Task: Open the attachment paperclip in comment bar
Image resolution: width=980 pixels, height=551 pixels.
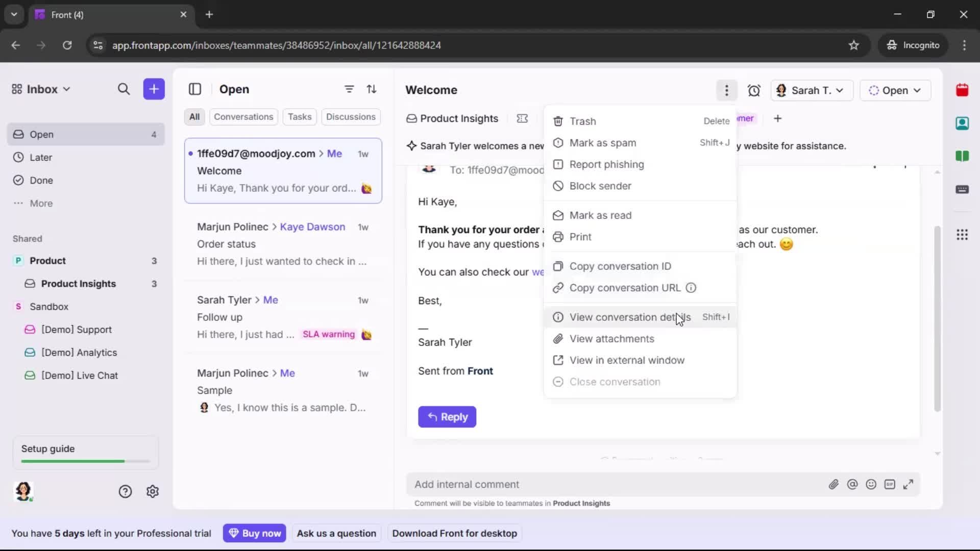Action: tap(834, 484)
